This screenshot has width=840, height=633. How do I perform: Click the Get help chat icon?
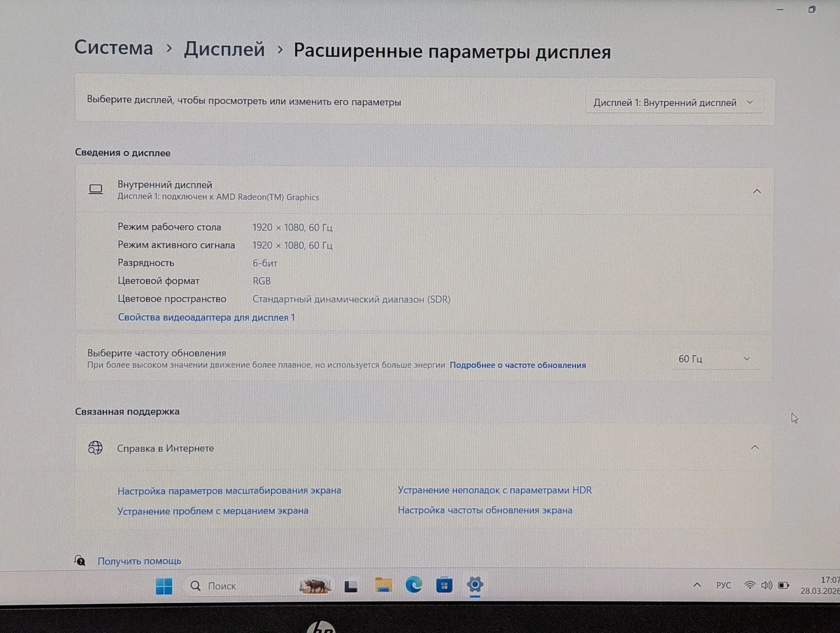pyautogui.click(x=80, y=560)
